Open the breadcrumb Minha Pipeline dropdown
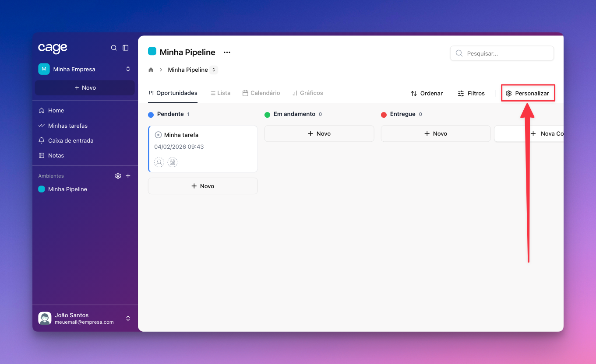 (213, 70)
